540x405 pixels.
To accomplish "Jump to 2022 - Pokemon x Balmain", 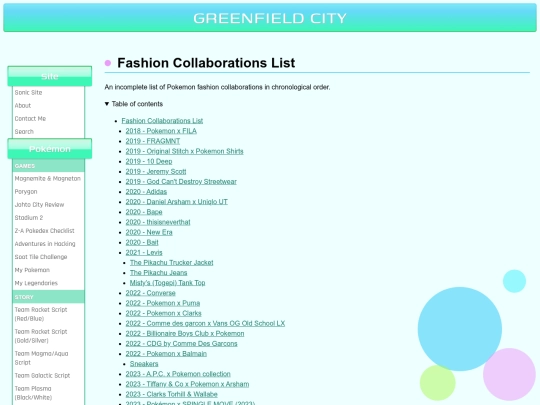I will [x=166, y=354].
